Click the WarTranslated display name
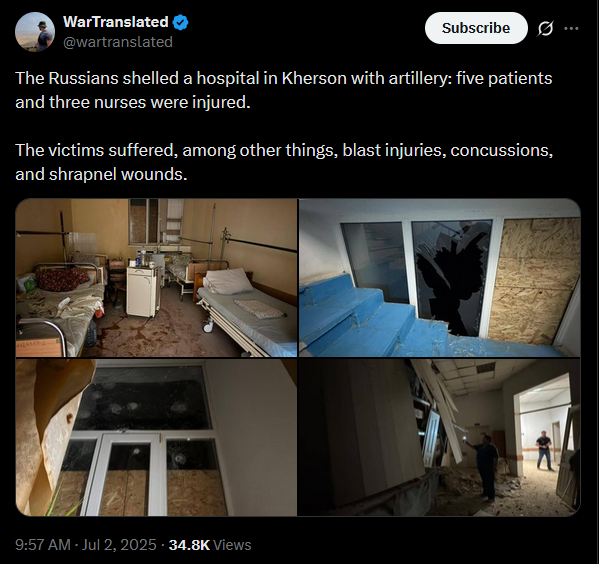 tap(115, 22)
